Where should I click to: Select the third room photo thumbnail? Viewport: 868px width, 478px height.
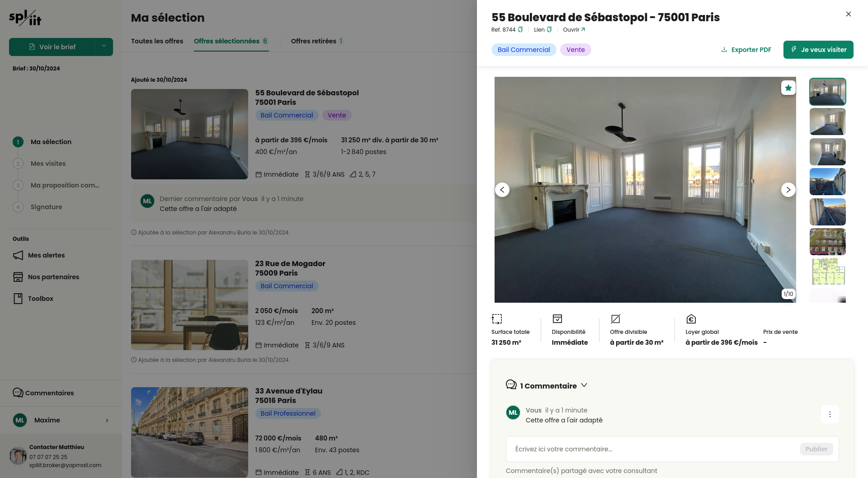click(x=827, y=152)
